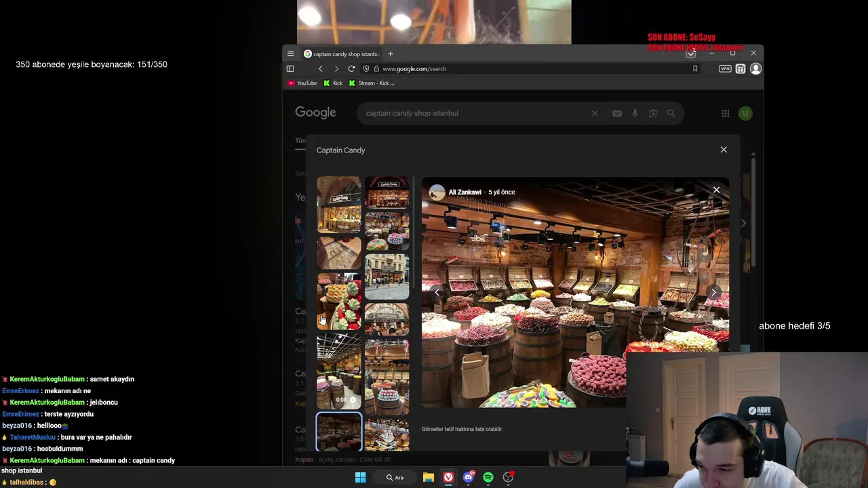Open OBS Studio from the taskbar
The image size is (868, 488).
pyautogui.click(x=508, y=477)
